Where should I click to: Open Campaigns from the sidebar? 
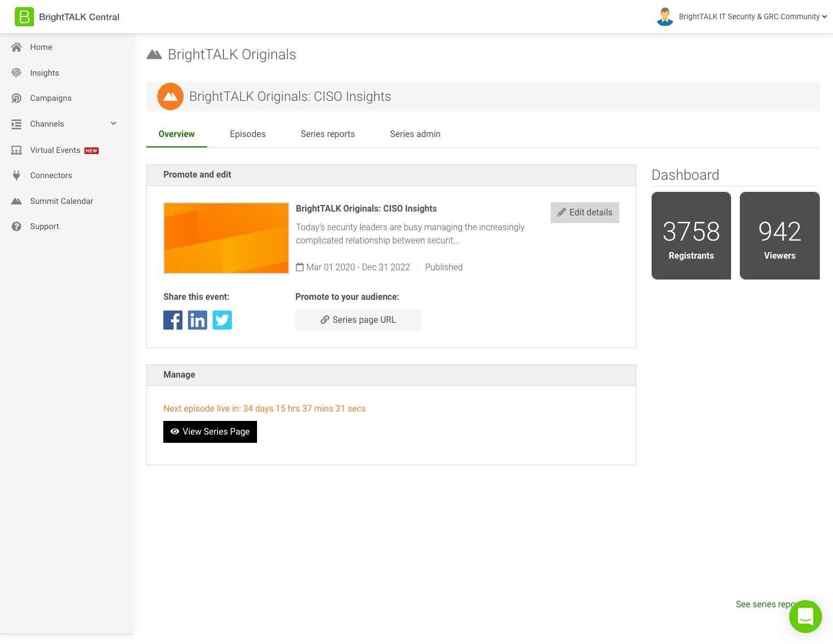click(51, 98)
